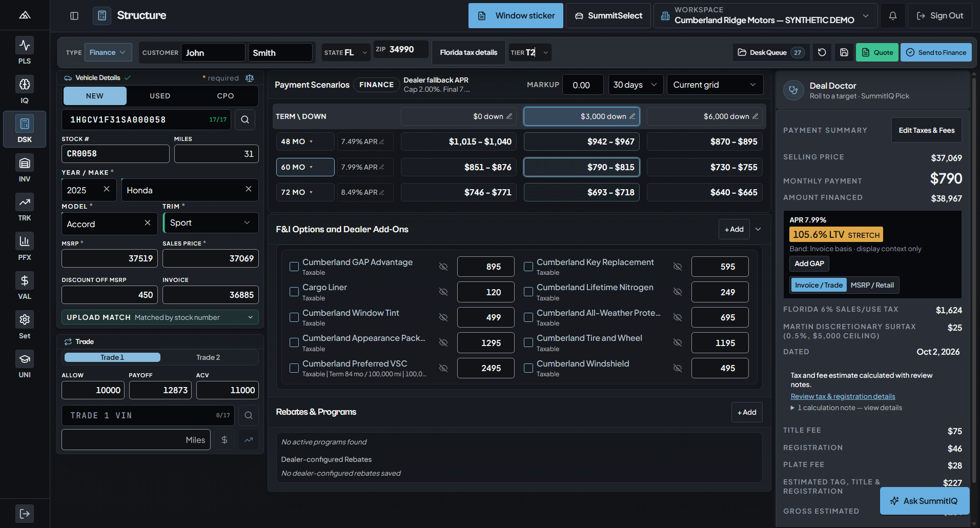Open the Type Finance dropdown
The width and height of the screenshot is (980, 528).
[108, 52]
